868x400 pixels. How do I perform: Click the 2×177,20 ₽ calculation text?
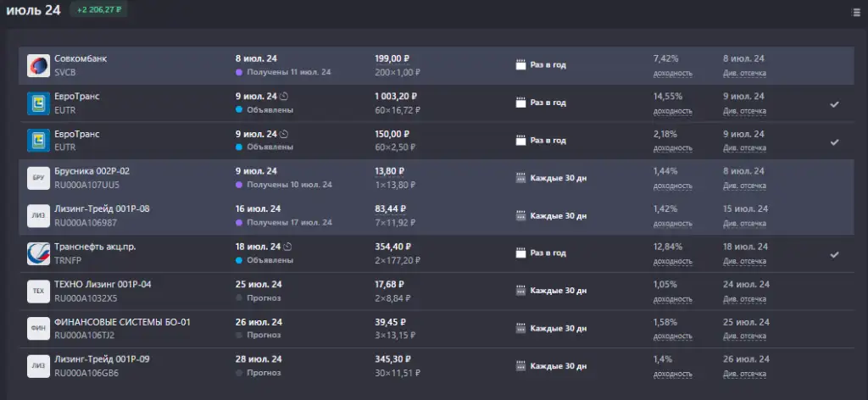(398, 260)
